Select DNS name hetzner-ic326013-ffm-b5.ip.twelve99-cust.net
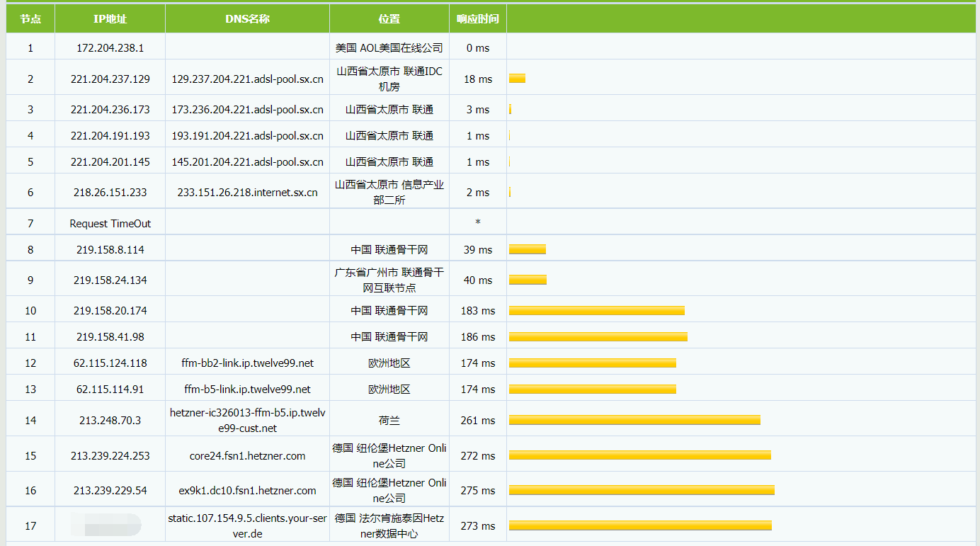 [x=247, y=421]
